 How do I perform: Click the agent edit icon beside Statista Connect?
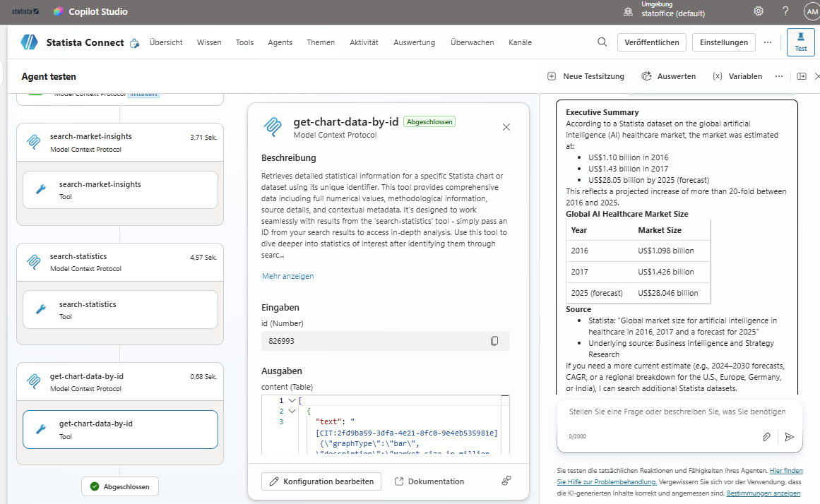tap(134, 43)
